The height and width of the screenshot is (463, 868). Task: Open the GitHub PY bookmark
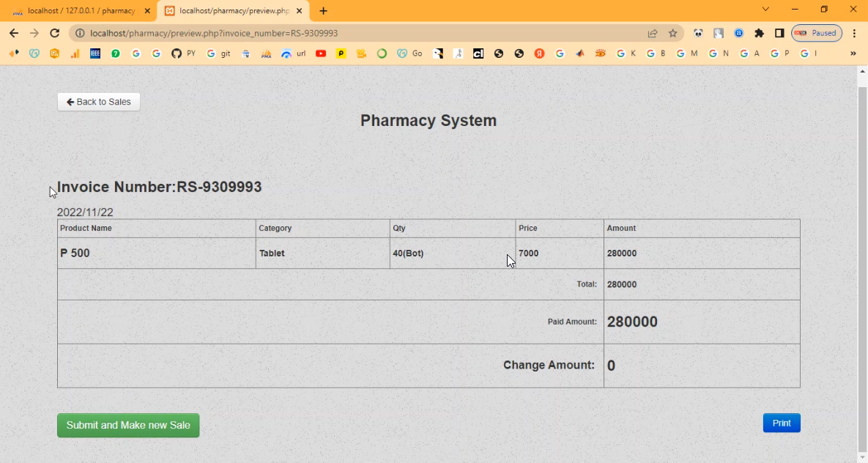coord(183,53)
